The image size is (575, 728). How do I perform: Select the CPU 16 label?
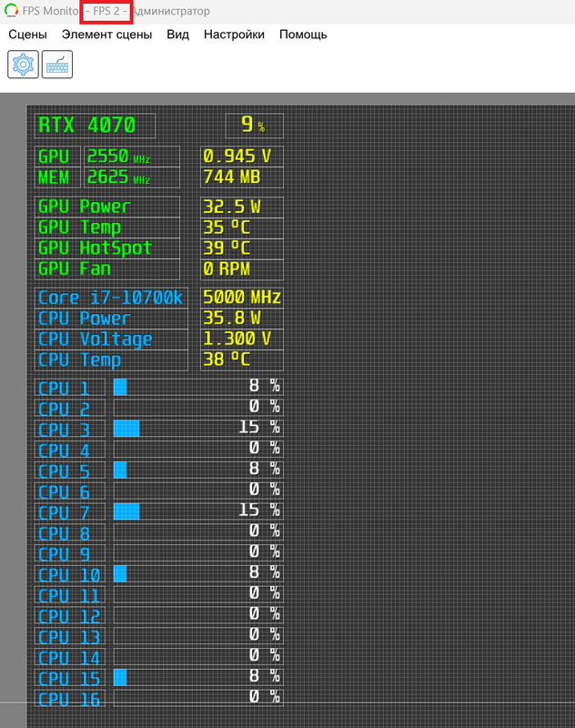[70, 699]
